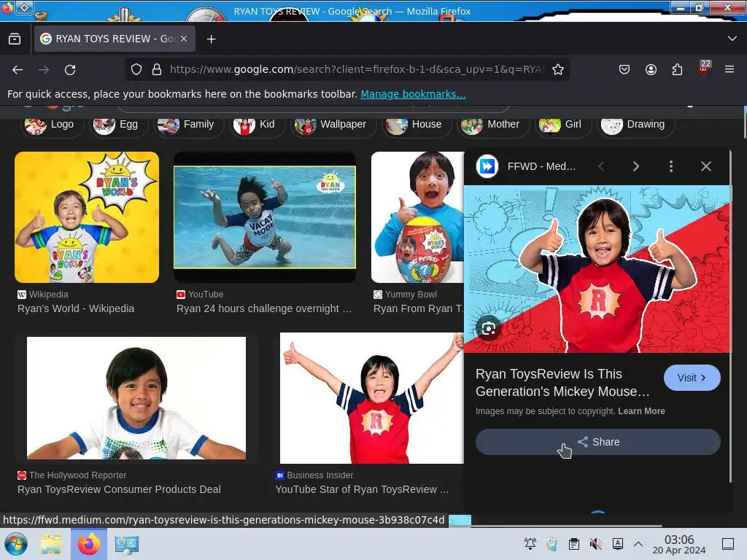Open the tracking protection shield icon
This screenshot has height=560, width=747.
pyautogui.click(x=136, y=69)
